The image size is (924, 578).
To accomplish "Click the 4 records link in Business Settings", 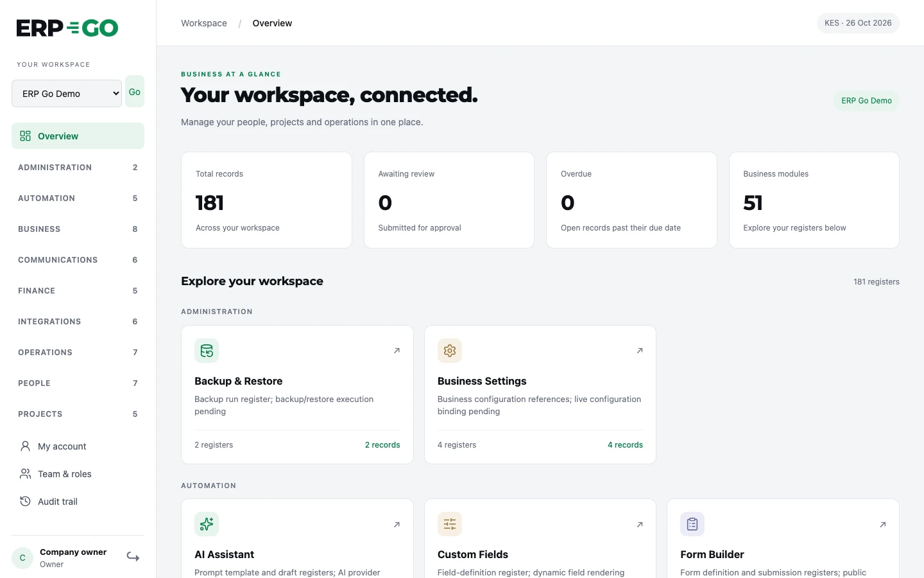I will click(625, 445).
